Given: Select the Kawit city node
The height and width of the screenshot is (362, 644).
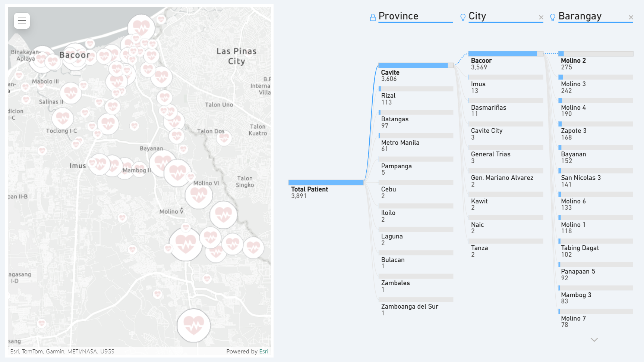Looking at the screenshot, I should [x=506, y=202].
